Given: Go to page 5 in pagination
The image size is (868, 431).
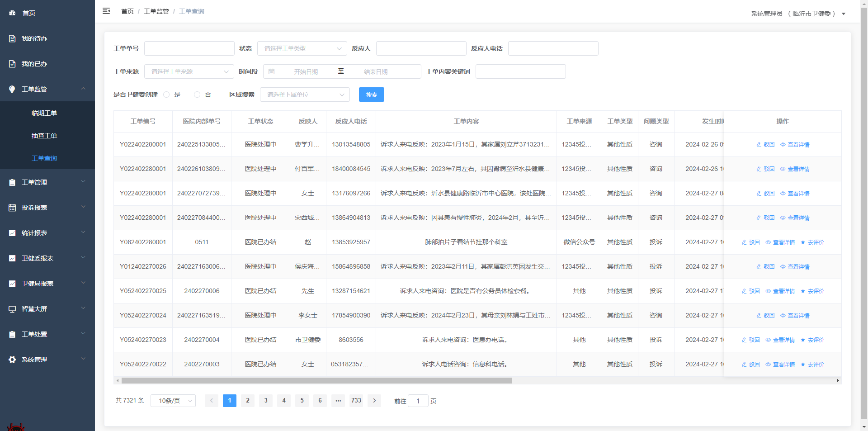Looking at the screenshot, I should pos(302,401).
